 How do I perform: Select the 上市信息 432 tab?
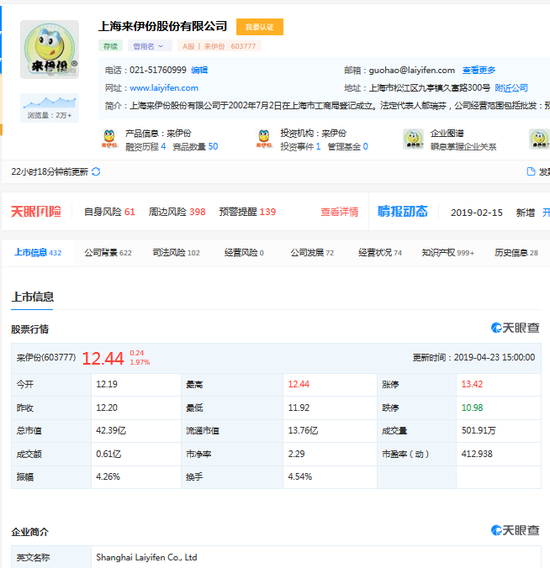click(x=38, y=252)
